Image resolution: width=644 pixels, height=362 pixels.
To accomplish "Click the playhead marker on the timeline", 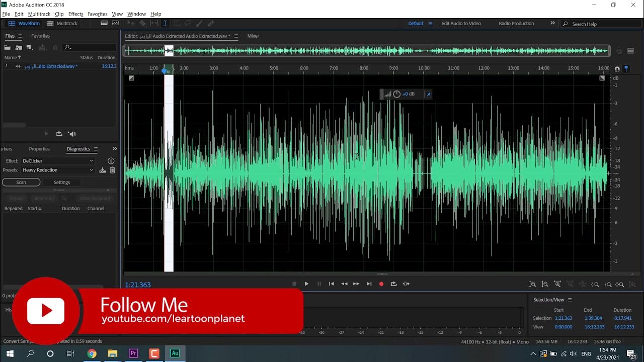I will pos(164,71).
